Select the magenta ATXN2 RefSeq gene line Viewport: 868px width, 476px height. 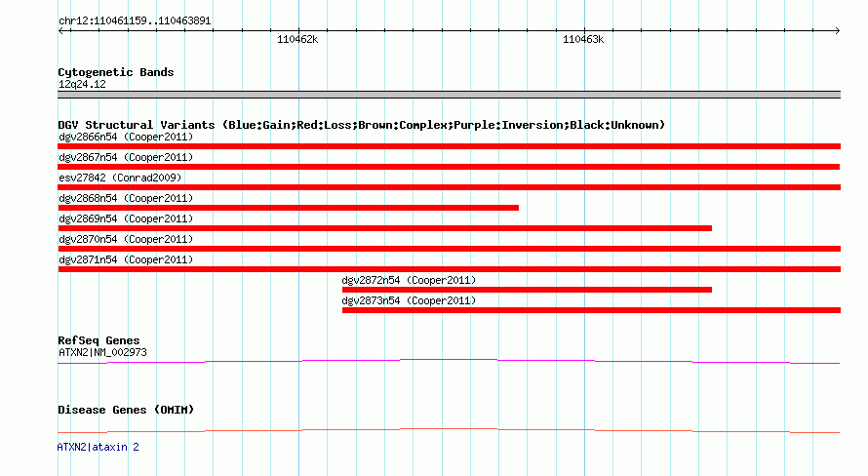point(449,362)
